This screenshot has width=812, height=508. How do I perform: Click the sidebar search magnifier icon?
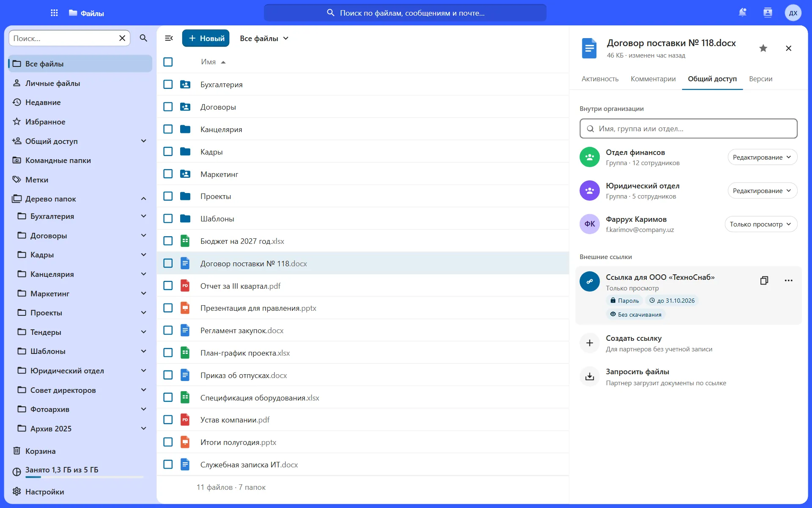tap(143, 38)
